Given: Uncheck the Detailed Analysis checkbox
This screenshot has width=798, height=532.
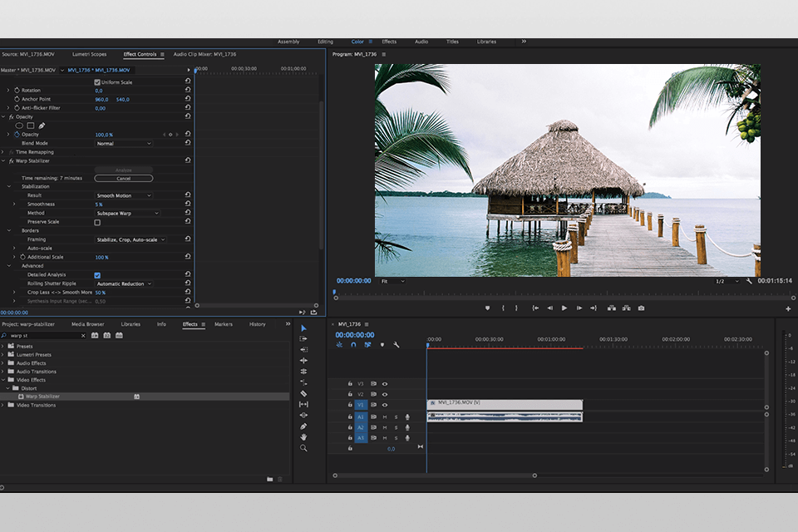Looking at the screenshot, I should [x=97, y=275].
